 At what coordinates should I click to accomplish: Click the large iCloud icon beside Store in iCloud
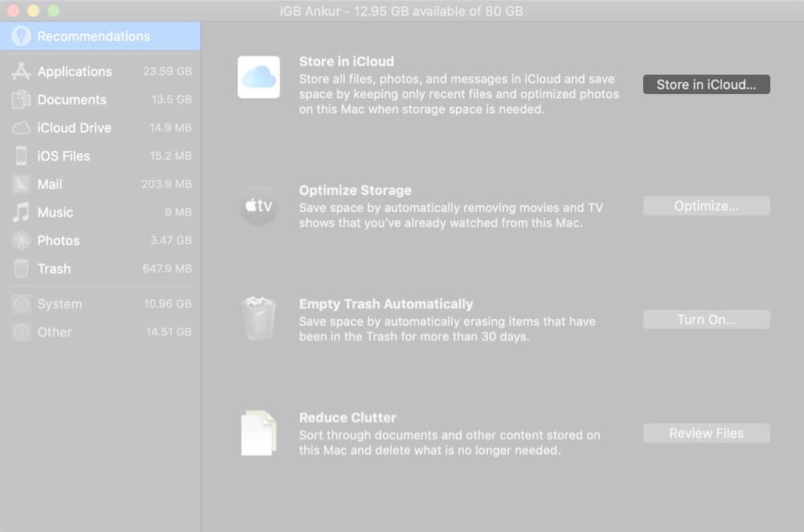pyautogui.click(x=258, y=77)
